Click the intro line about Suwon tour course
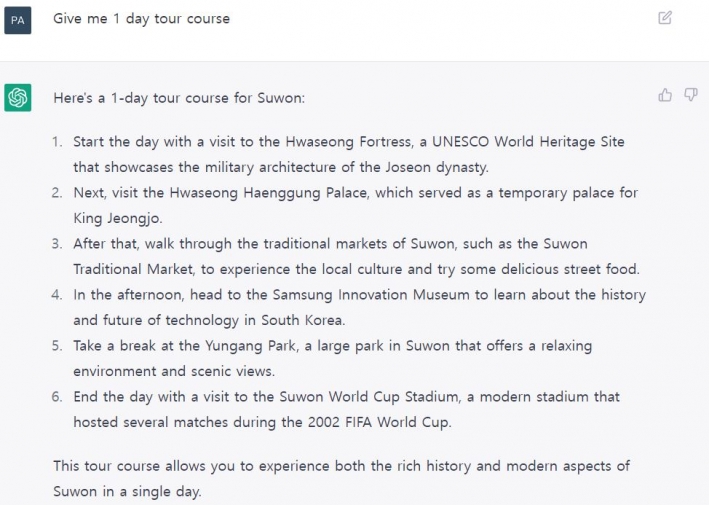709x505 pixels. [179, 98]
